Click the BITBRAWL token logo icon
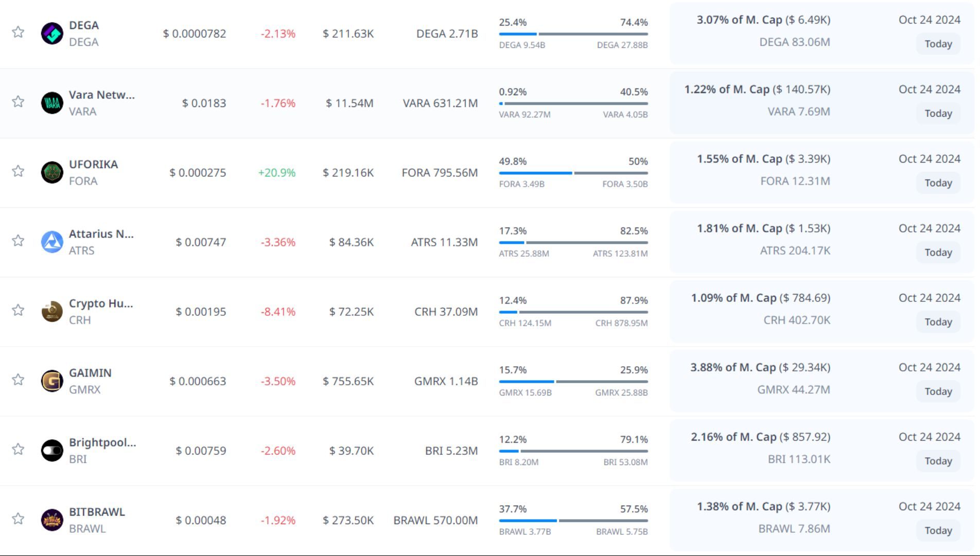 [x=52, y=520]
